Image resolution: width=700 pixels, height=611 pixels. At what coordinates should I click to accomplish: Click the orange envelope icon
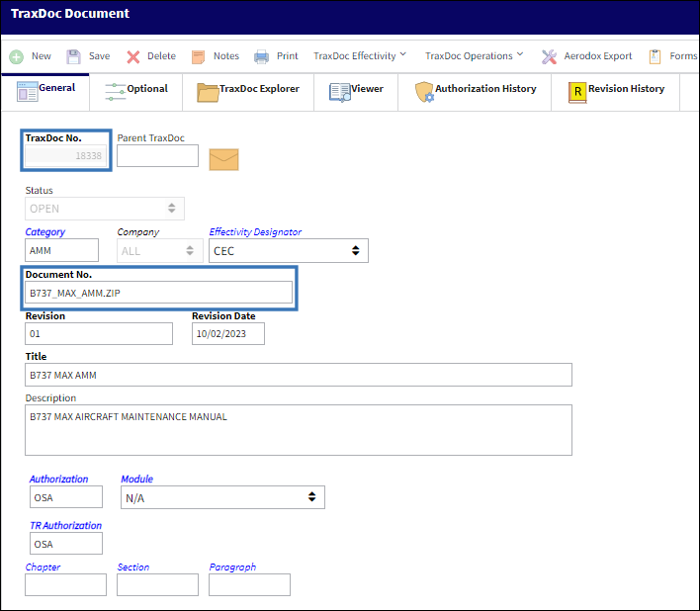point(223,159)
